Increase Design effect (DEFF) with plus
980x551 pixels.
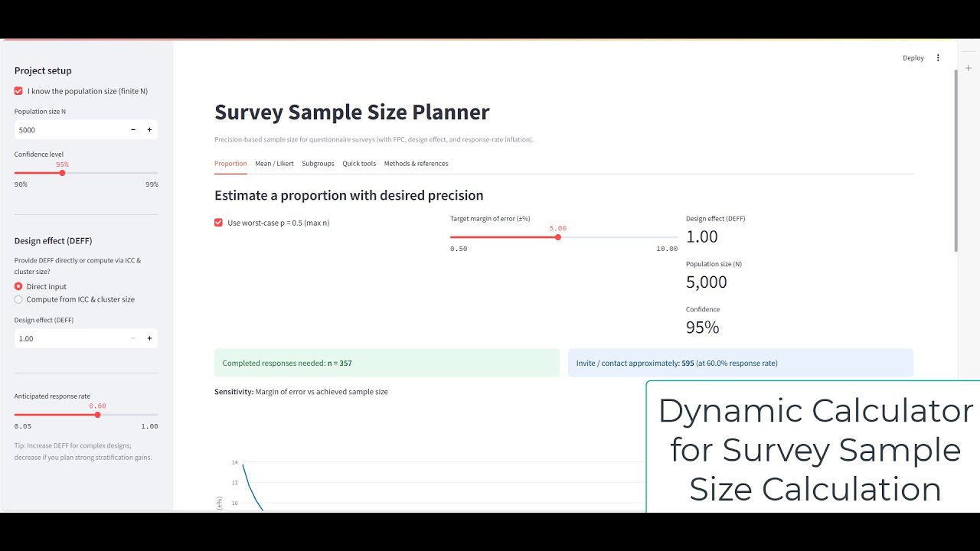tap(149, 338)
